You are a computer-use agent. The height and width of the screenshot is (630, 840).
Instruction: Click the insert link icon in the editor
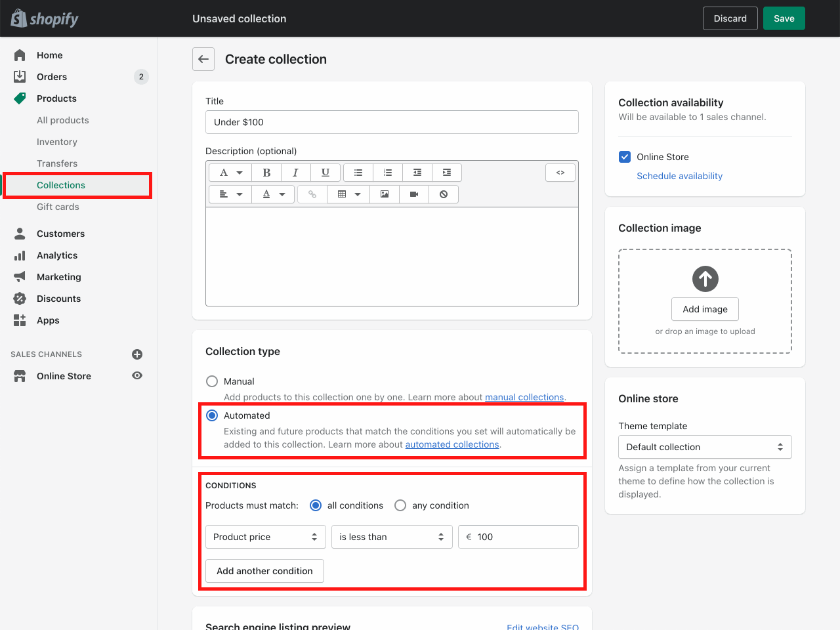(x=312, y=194)
